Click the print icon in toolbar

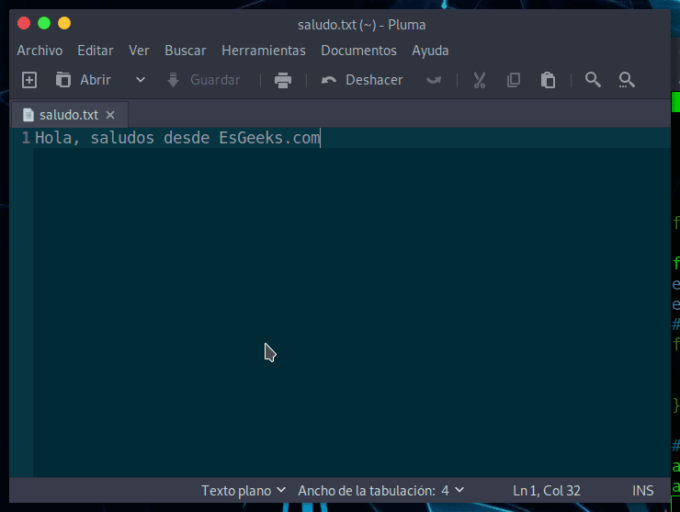(x=283, y=80)
